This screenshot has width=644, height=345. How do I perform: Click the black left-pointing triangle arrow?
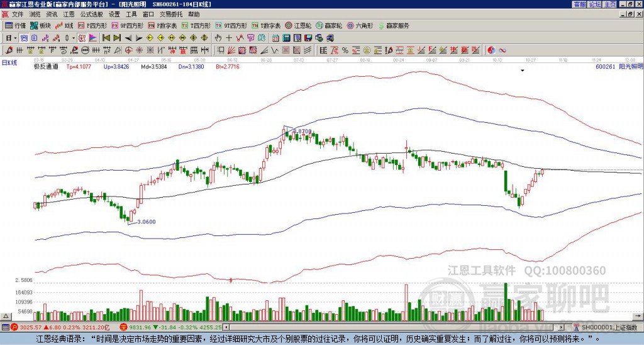[128, 38]
